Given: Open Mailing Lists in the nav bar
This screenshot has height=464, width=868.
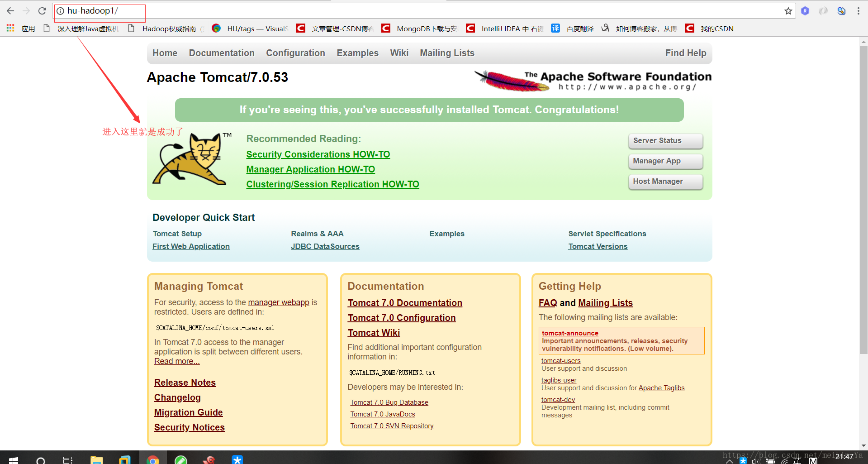Looking at the screenshot, I should pyautogui.click(x=447, y=53).
